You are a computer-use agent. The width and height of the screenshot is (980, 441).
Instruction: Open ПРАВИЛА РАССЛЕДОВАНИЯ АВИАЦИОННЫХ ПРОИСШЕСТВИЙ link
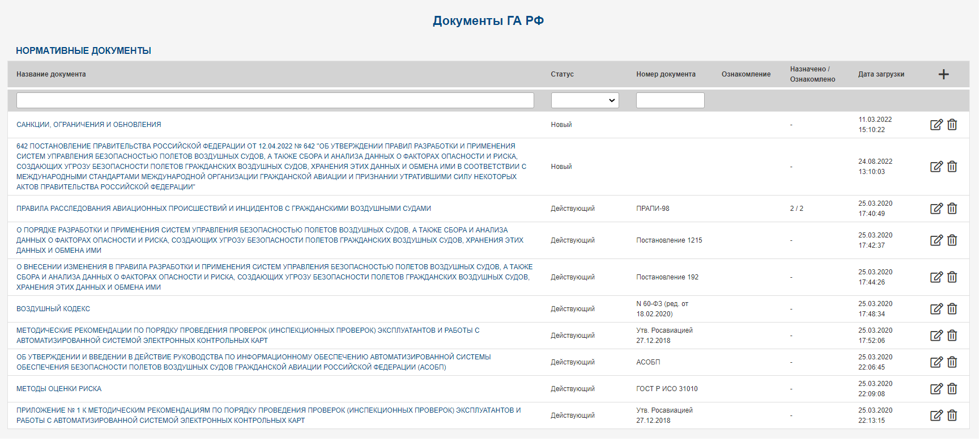(224, 209)
